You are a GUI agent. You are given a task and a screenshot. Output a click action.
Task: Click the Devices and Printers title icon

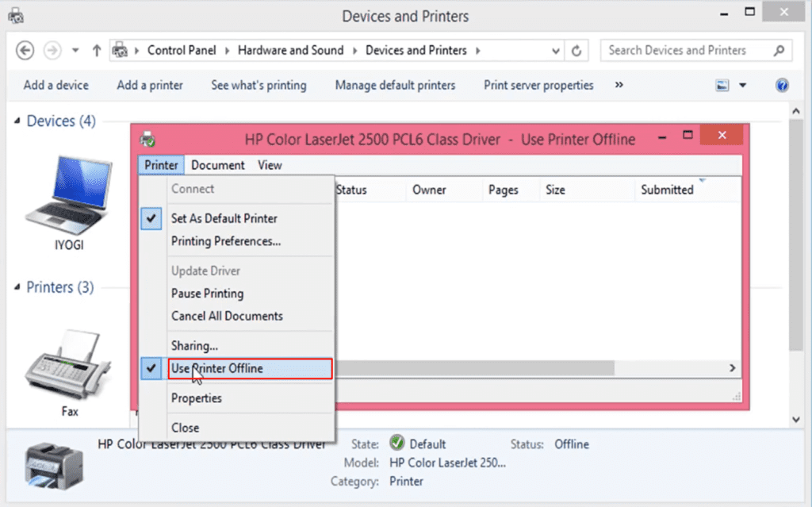[16, 16]
